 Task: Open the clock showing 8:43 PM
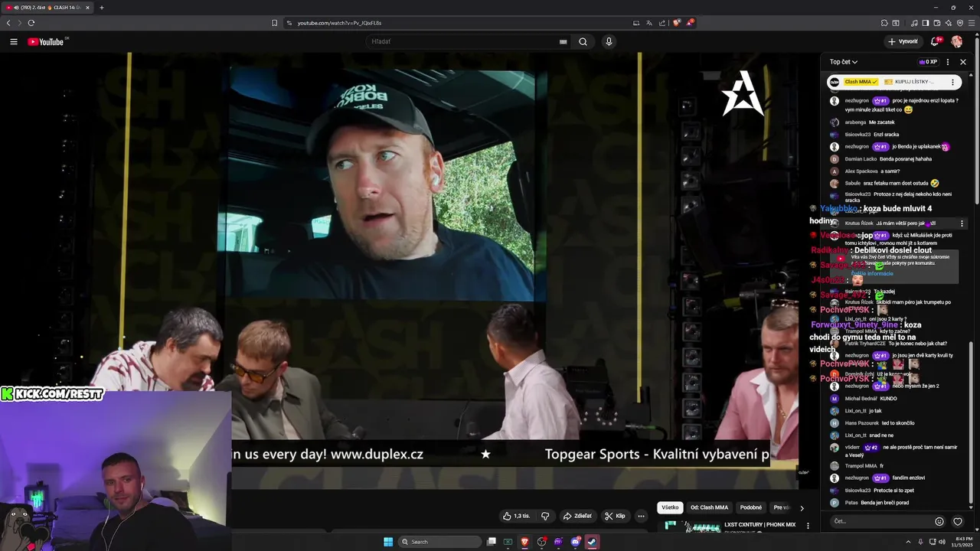coord(963,542)
